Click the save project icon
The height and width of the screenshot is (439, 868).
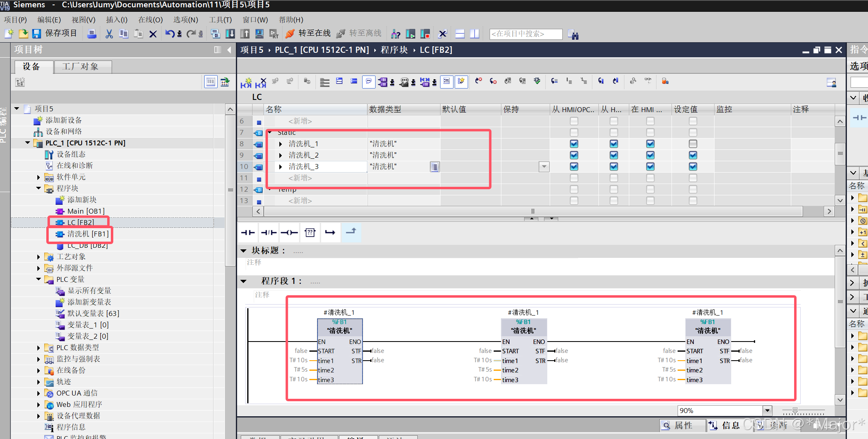coord(37,34)
